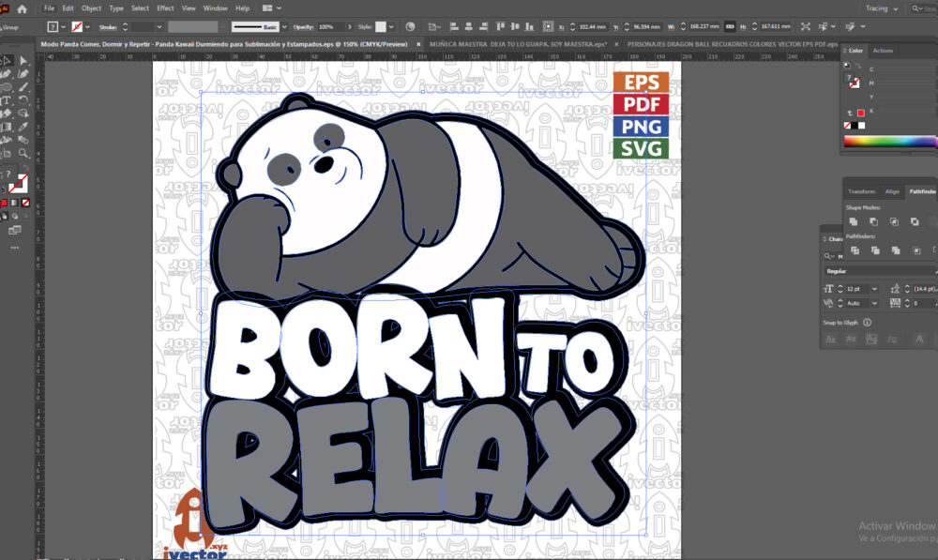Open the Arrange Documents dropdown
Screen dimensions: 938x560
tap(272, 8)
